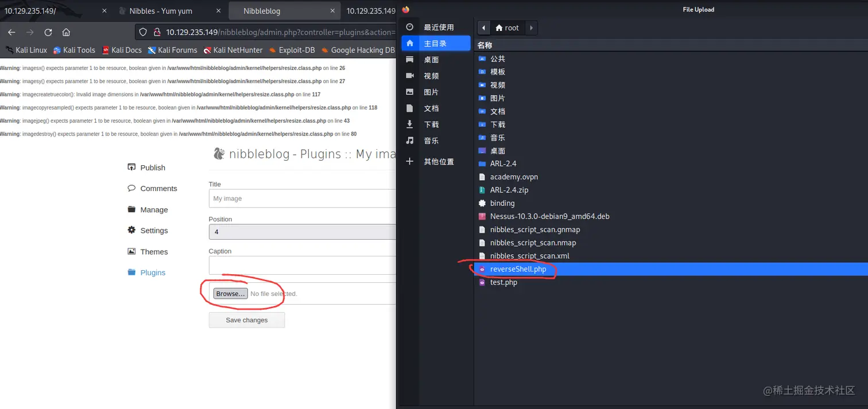Click the Publish icon in the sidebar

(x=131, y=167)
